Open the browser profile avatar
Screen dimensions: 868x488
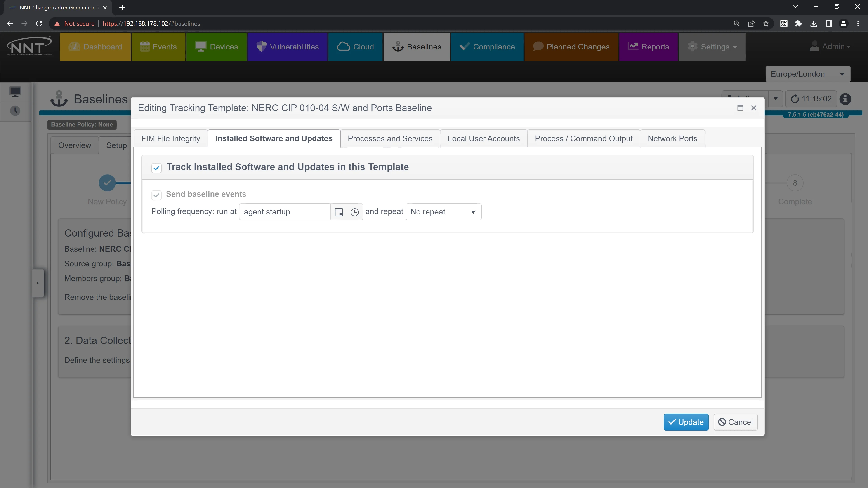click(x=843, y=23)
